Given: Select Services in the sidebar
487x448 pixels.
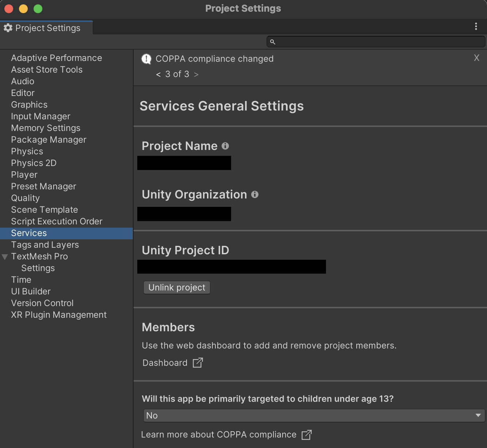Looking at the screenshot, I should tap(66, 233).
